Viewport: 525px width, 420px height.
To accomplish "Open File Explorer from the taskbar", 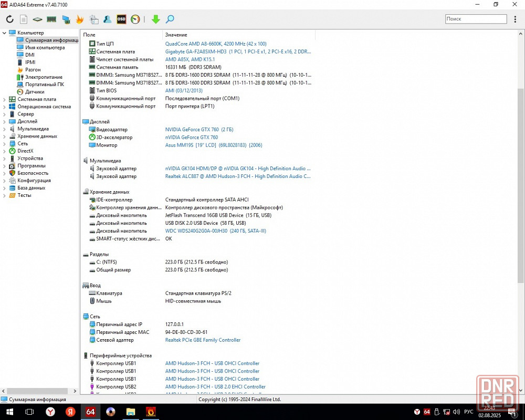I will (131, 412).
